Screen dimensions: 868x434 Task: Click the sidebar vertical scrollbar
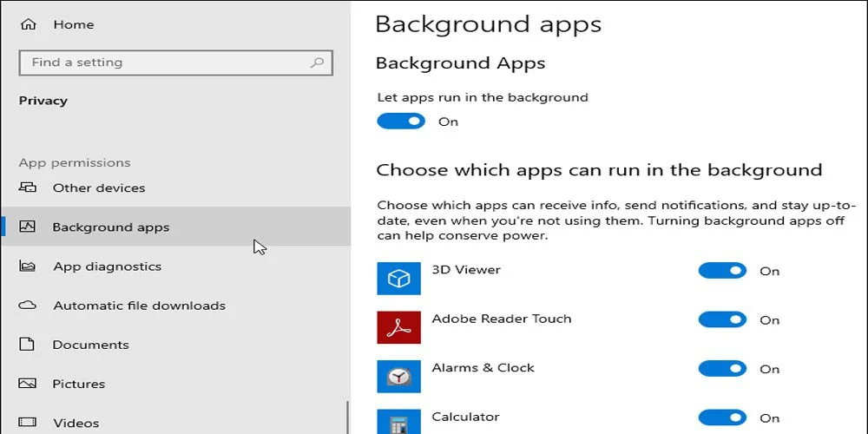coord(347,417)
